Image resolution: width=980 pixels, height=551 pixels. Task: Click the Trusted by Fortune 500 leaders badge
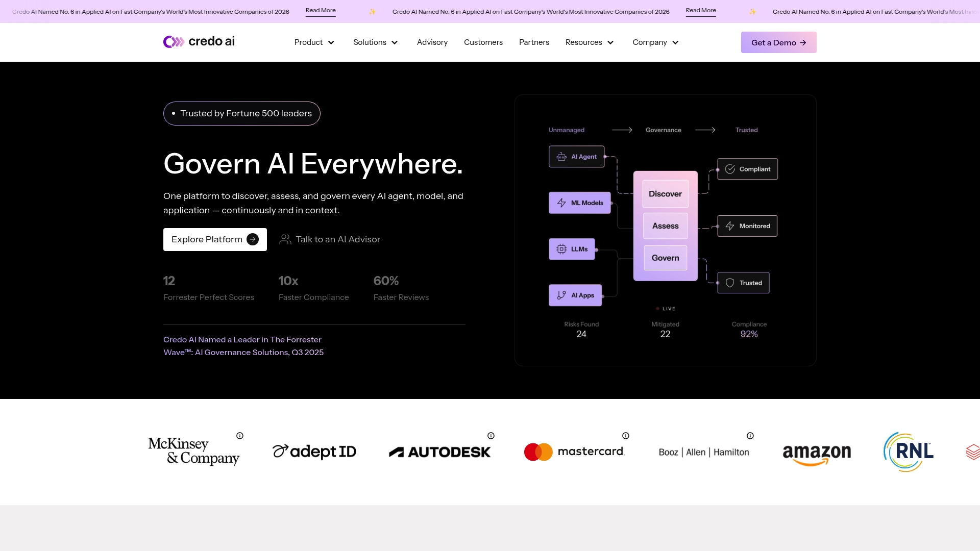(x=242, y=113)
